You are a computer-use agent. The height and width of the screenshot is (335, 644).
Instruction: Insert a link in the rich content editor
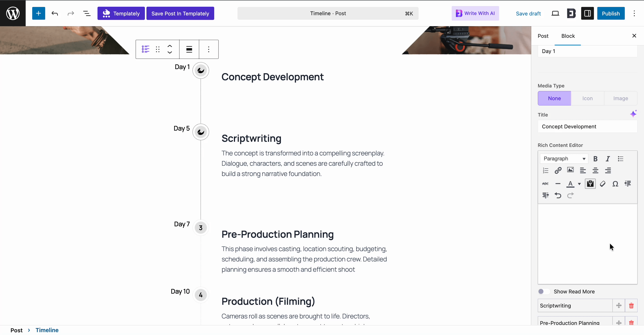click(558, 170)
